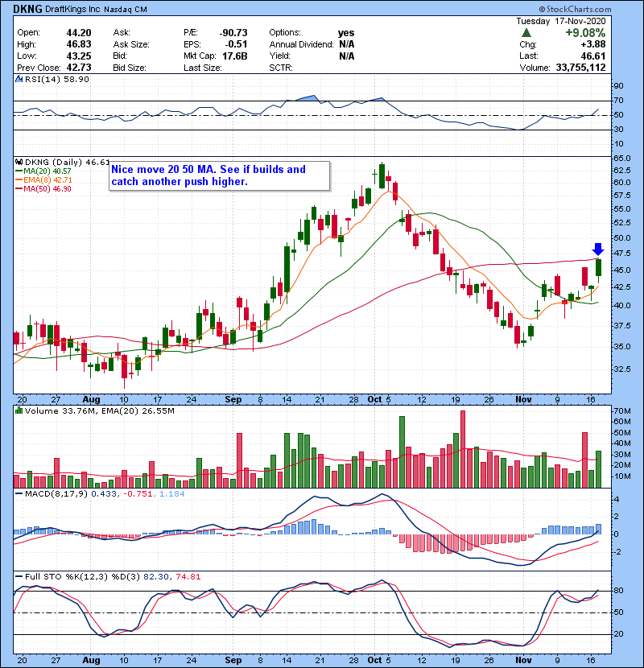Click the Sep label on price chart axis
Image resolution: width=644 pixels, height=668 pixels.
pyautogui.click(x=233, y=400)
